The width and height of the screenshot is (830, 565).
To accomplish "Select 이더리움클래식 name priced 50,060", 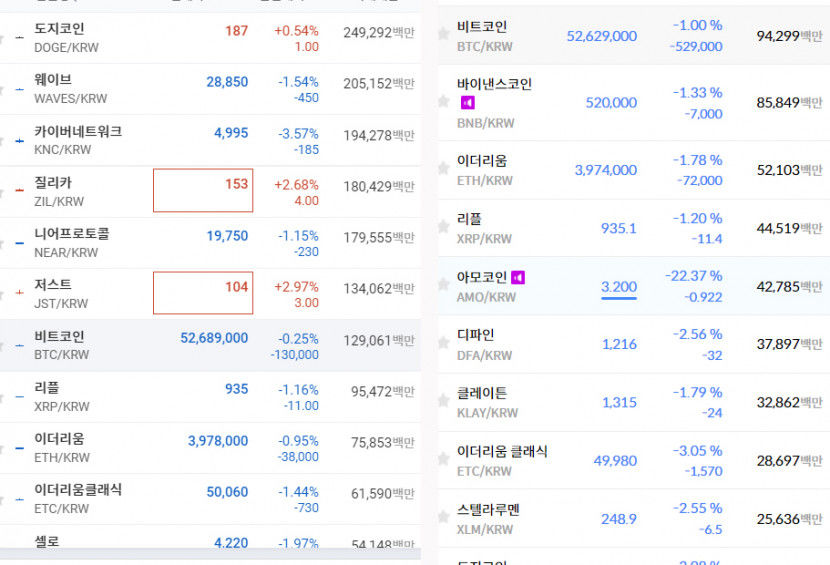I will click(78, 490).
